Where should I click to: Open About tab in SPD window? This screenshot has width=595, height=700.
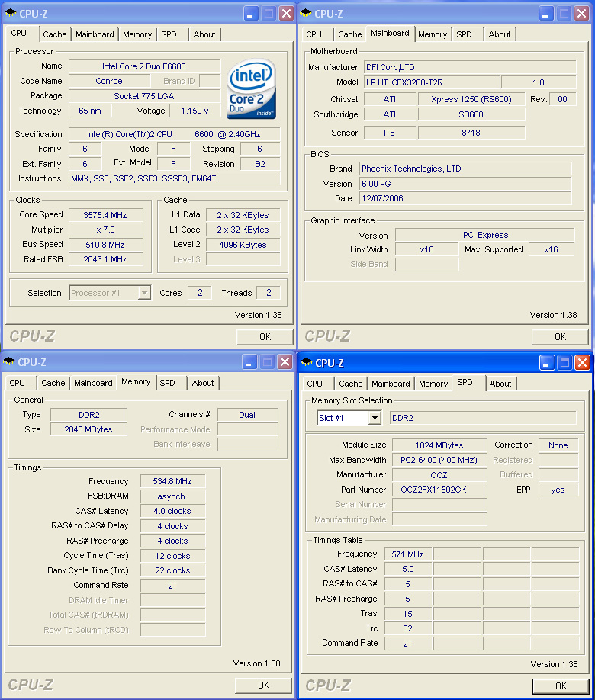pos(500,384)
